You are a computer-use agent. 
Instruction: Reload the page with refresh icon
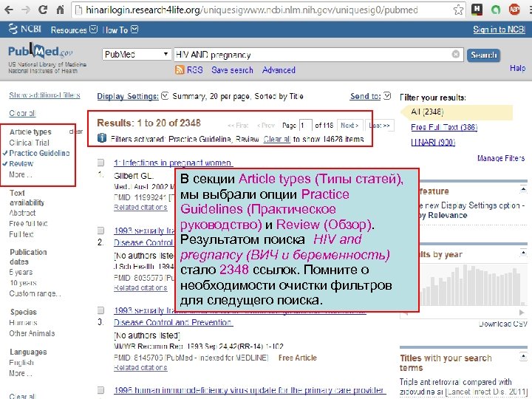[43, 10]
